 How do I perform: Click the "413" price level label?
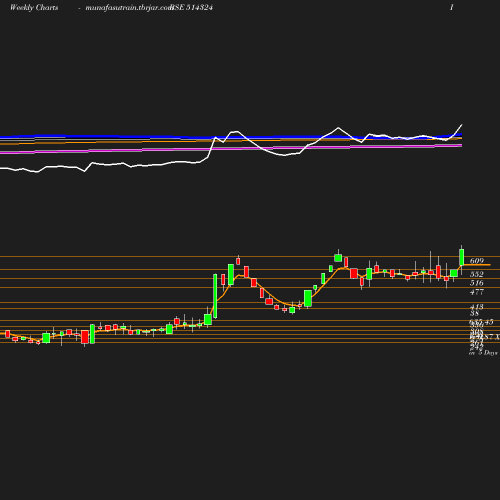tap(476, 306)
